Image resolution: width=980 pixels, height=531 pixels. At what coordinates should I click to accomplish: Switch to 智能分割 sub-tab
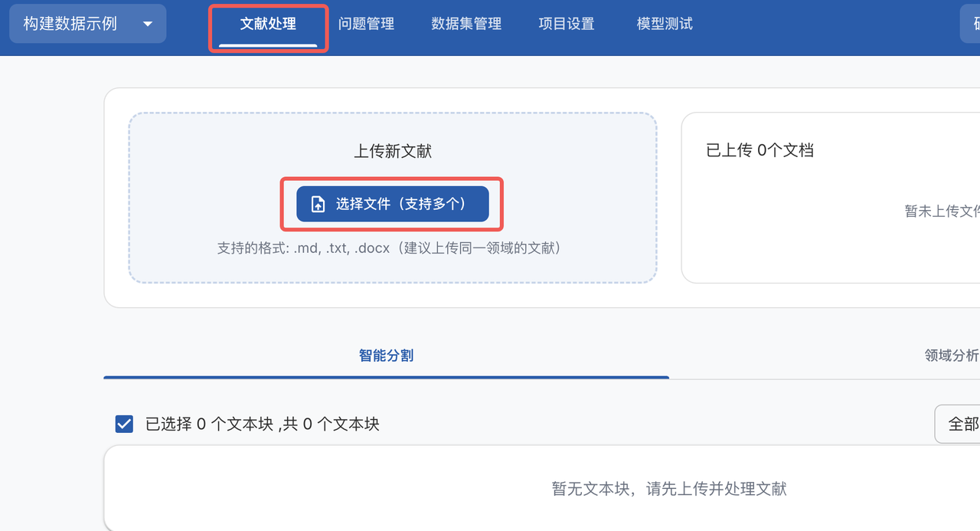(386, 356)
